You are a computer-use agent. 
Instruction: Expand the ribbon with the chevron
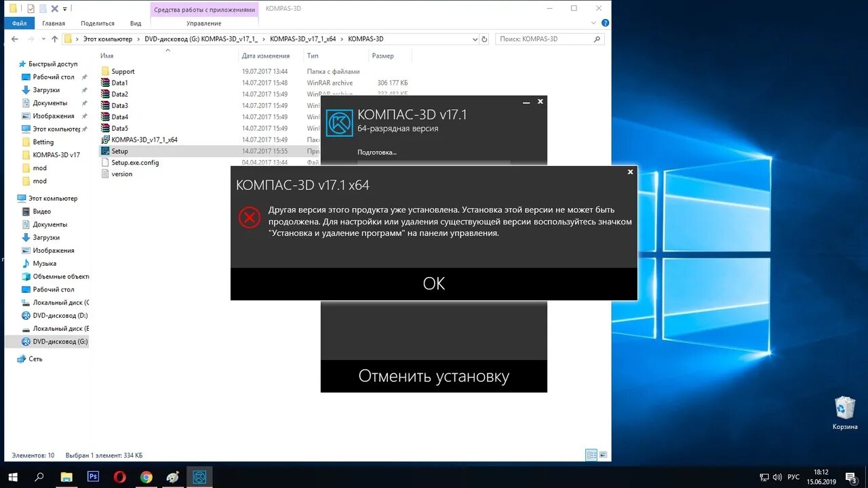(595, 23)
